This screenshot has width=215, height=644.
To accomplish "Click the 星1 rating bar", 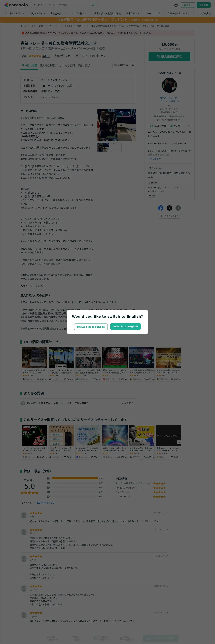I will pyautogui.click(x=75, y=497).
